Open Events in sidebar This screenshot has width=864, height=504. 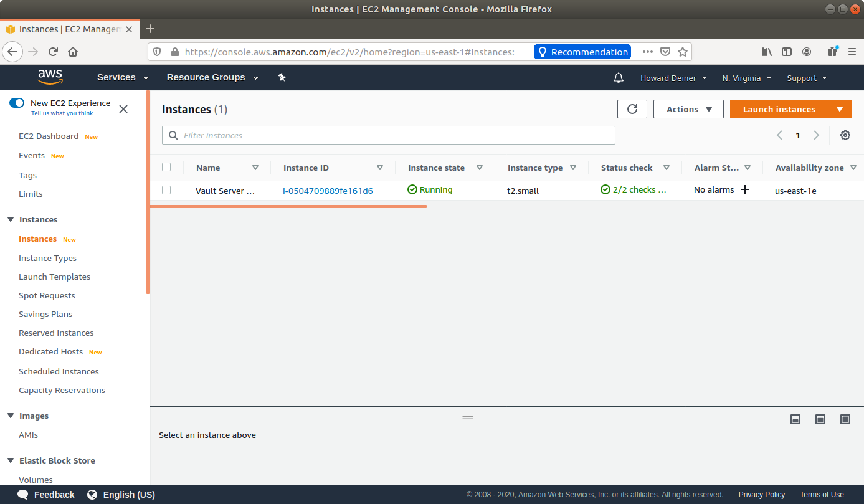(x=32, y=155)
